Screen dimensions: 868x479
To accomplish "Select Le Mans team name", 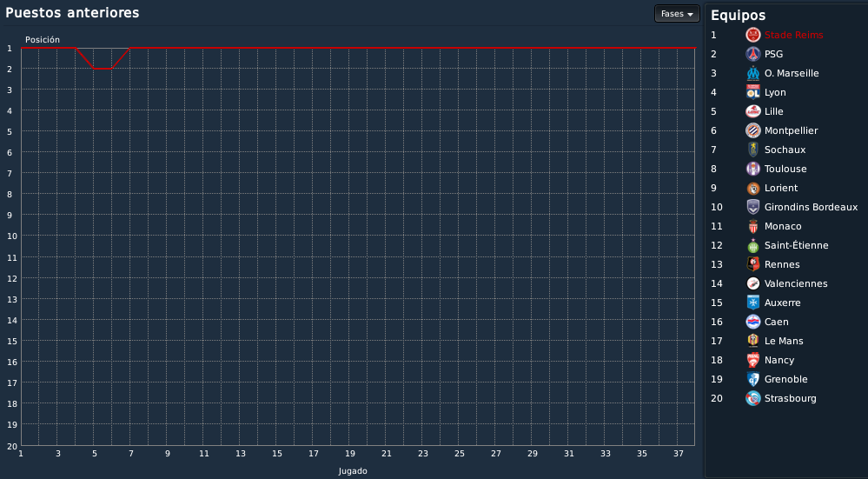I will pos(784,341).
